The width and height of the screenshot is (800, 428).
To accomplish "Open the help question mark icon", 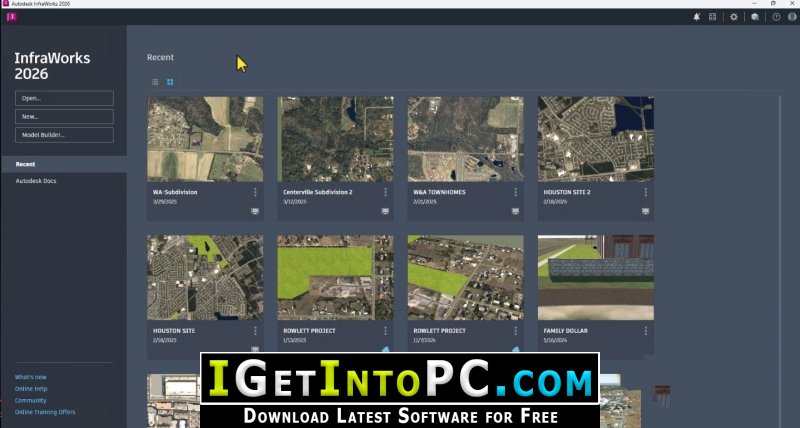I will (x=776, y=17).
